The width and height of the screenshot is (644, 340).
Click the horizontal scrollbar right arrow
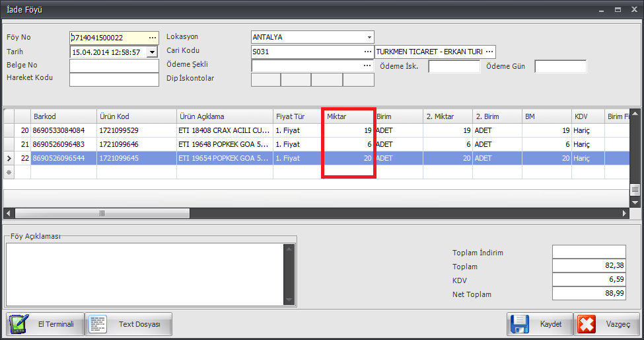[x=624, y=214]
